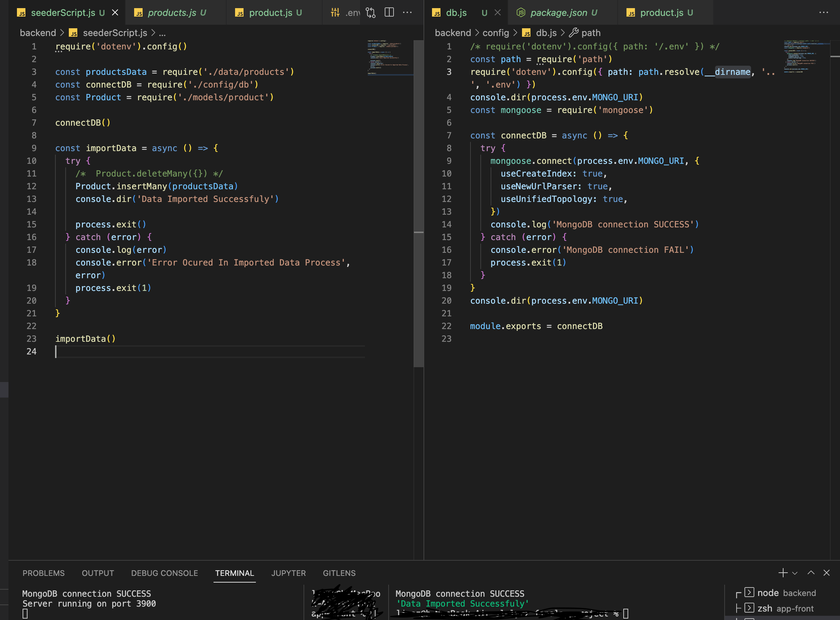Open the DEBUG CONSOLE panel tab
The image size is (840, 620).
pyautogui.click(x=164, y=573)
